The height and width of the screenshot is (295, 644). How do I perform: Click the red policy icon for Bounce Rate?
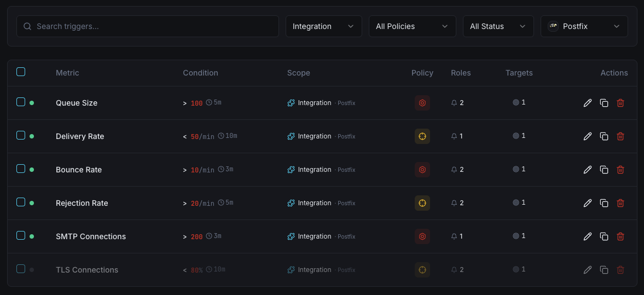[x=422, y=169]
